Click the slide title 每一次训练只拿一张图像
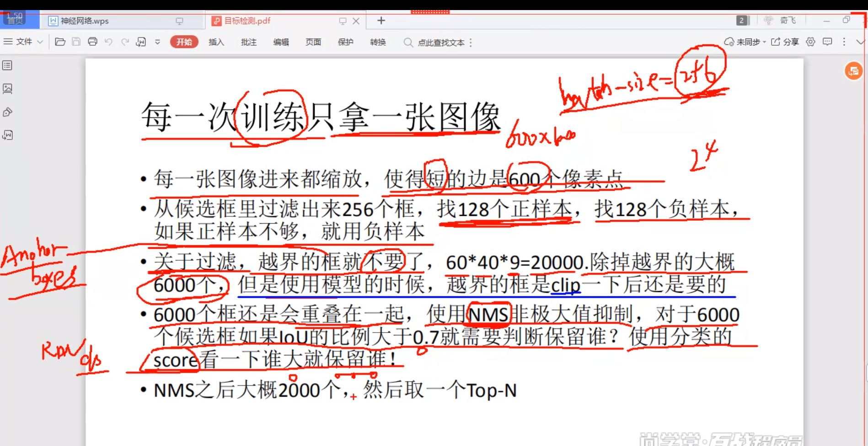The width and height of the screenshot is (868, 446). pyautogui.click(x=321, y=117)
